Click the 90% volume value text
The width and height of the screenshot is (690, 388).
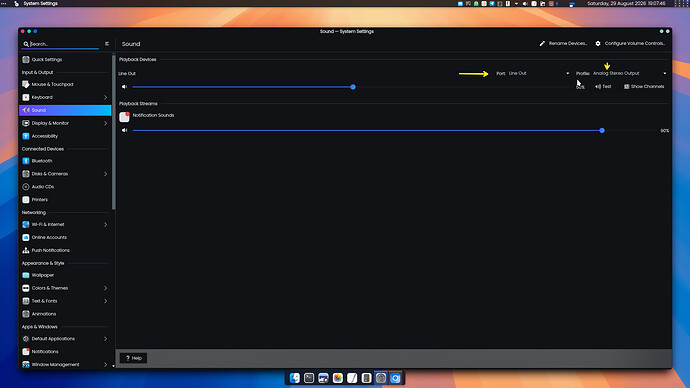coord(664,131)
